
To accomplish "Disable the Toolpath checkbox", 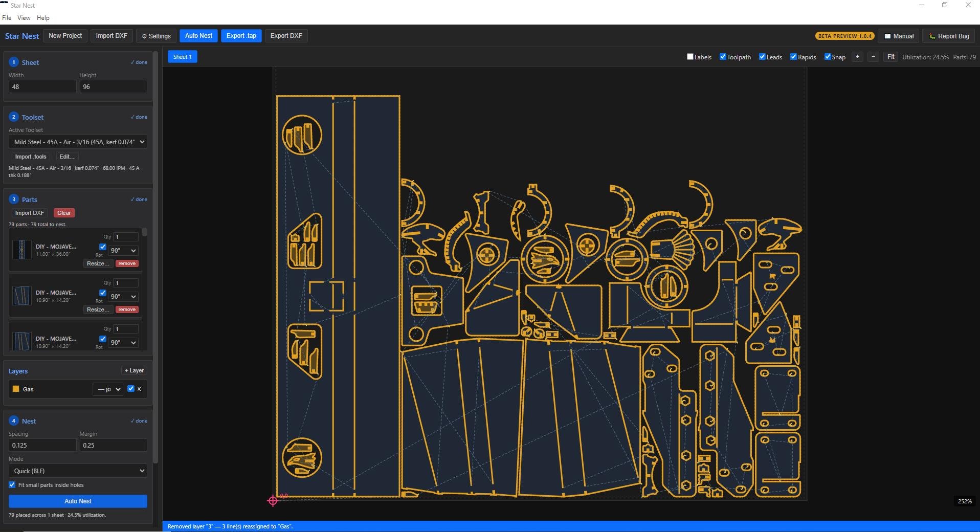I will click(723, 57).
